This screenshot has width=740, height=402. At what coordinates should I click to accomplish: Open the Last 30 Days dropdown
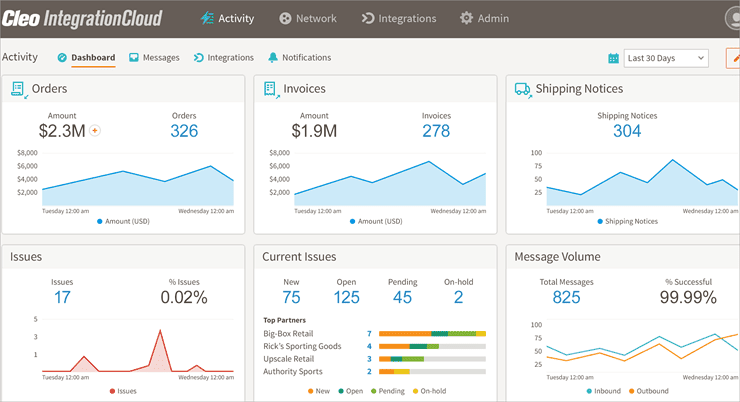click(666, 58)
